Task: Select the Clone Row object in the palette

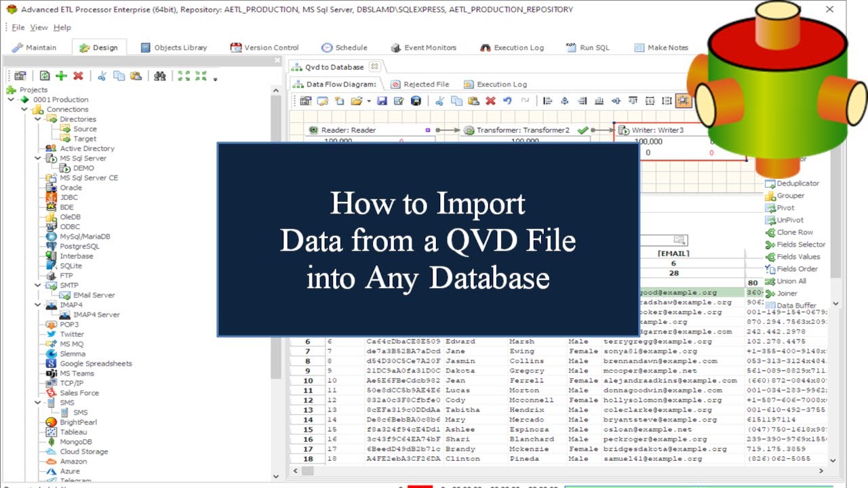Action: 789,232
